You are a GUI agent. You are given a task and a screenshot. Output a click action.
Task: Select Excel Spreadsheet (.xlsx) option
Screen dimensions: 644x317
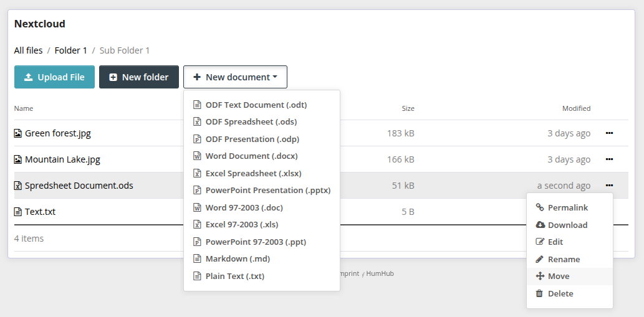coord(253,173)
